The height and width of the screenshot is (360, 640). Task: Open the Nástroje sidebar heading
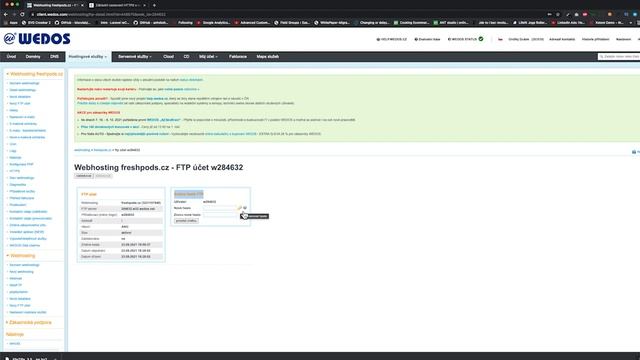15,334
